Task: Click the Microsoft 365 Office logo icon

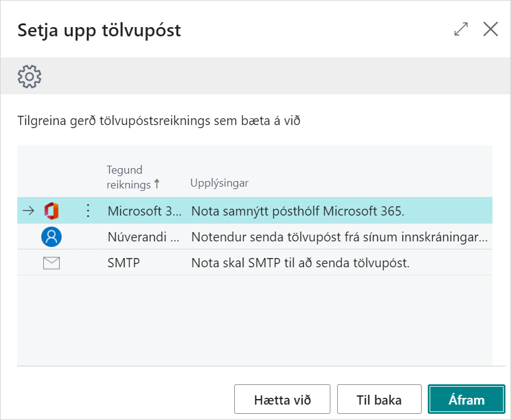Action: click(x=51, y=211)
